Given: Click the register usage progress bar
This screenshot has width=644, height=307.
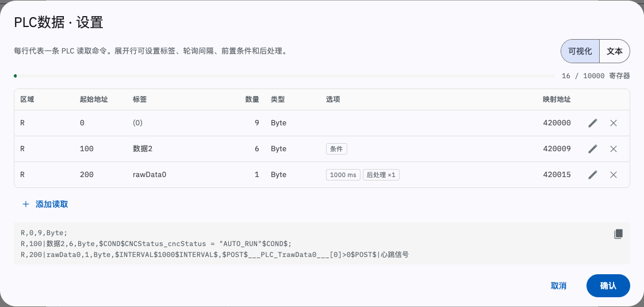Looking at the screenshot, I should pos(284,76).
